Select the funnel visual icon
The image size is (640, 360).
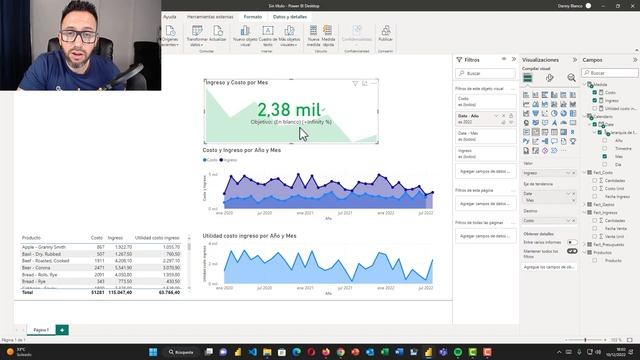coord(536,113)
